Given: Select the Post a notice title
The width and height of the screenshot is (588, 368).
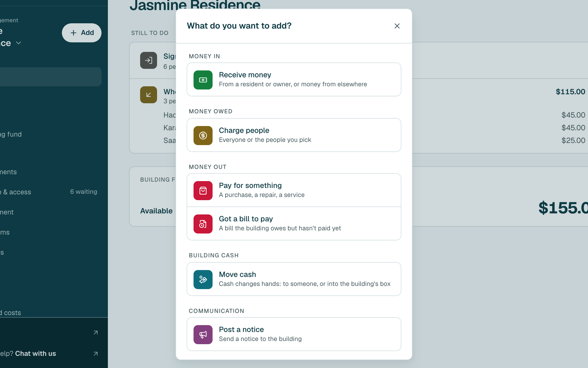Looking at the screenshot, I should pyautogui.click(x=241, y=330).
